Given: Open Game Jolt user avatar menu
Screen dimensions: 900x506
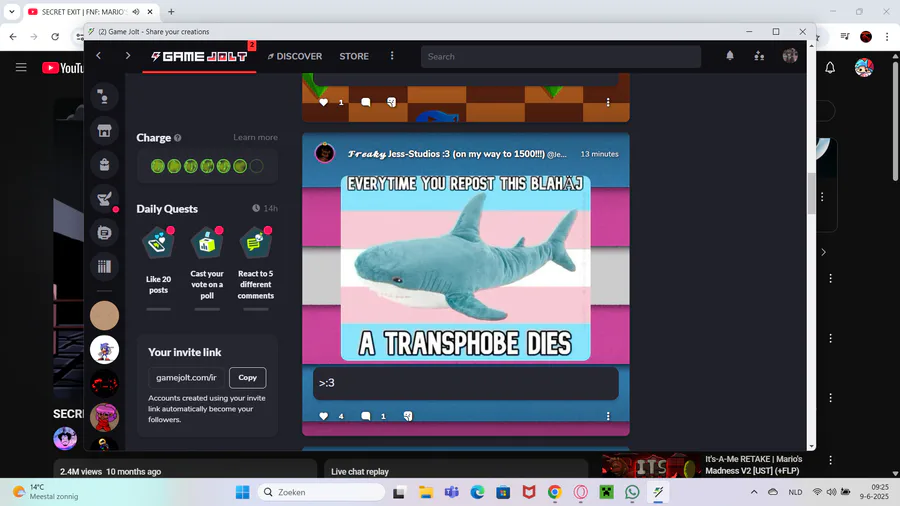Looking at the screenshot, I should point(790,56).
